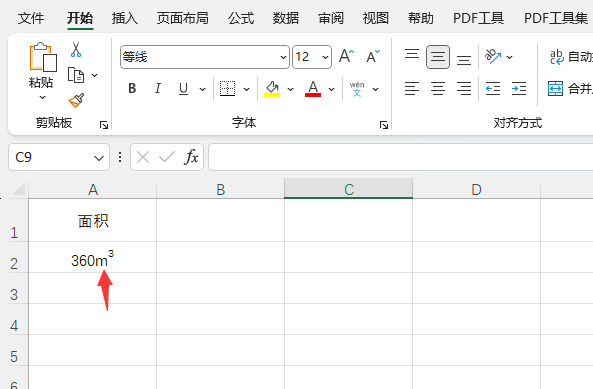Apply yellow fill color bucket

pos(272,89)
